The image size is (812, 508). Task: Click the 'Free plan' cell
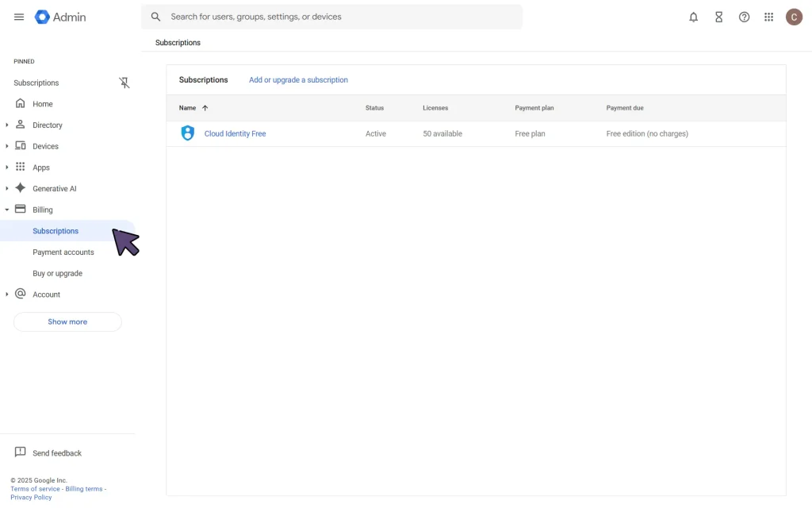[x=530, y=133]
